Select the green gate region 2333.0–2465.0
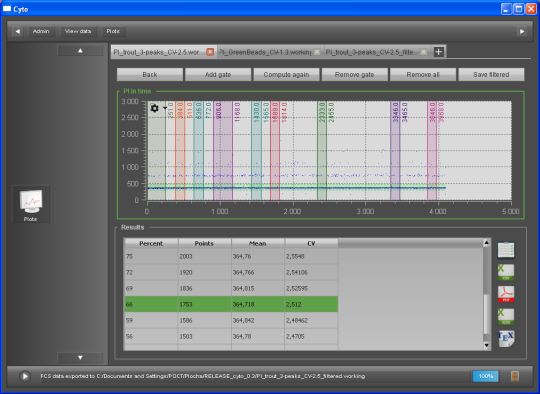The height and width of the screenshot is (394, 540). 322,151
